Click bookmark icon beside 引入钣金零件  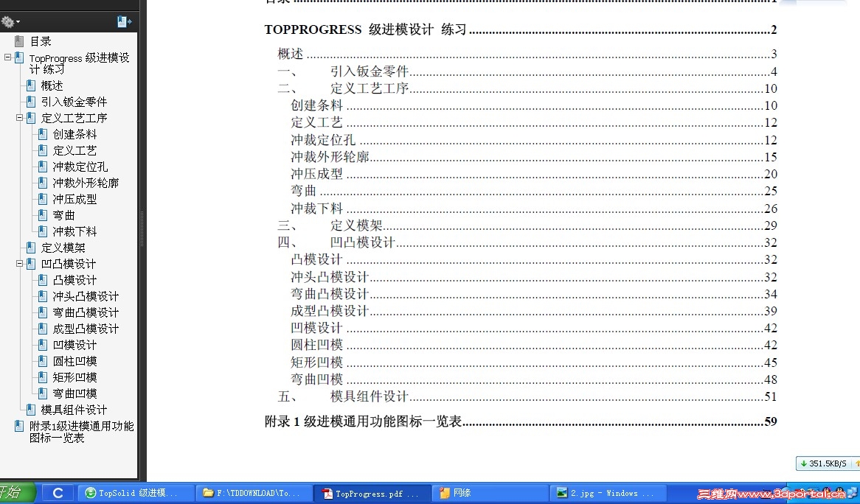31,102
